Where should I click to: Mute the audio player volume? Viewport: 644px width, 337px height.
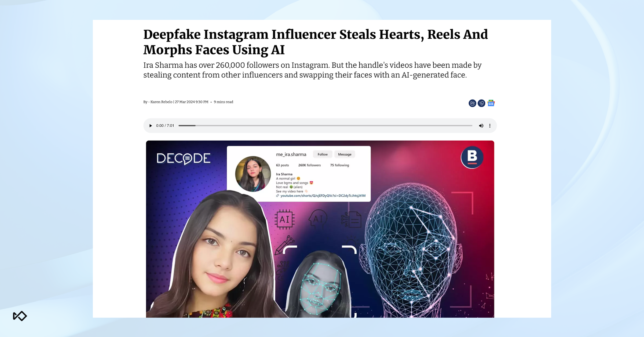click(x=481, y=126)
